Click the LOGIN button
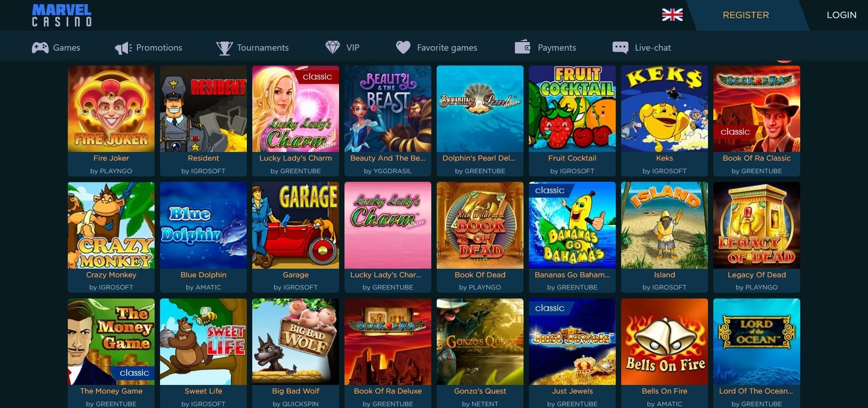The image size is (868, 408). point(841,15)
